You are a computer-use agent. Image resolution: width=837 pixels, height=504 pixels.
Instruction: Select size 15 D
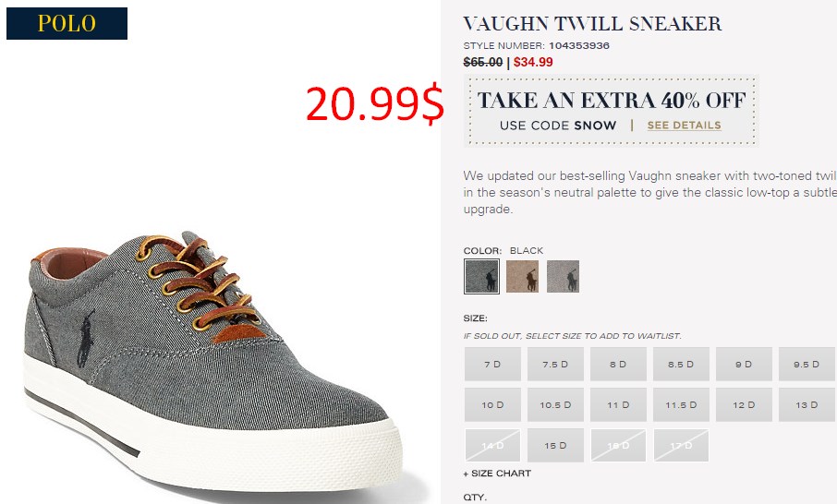click(555, 445)
